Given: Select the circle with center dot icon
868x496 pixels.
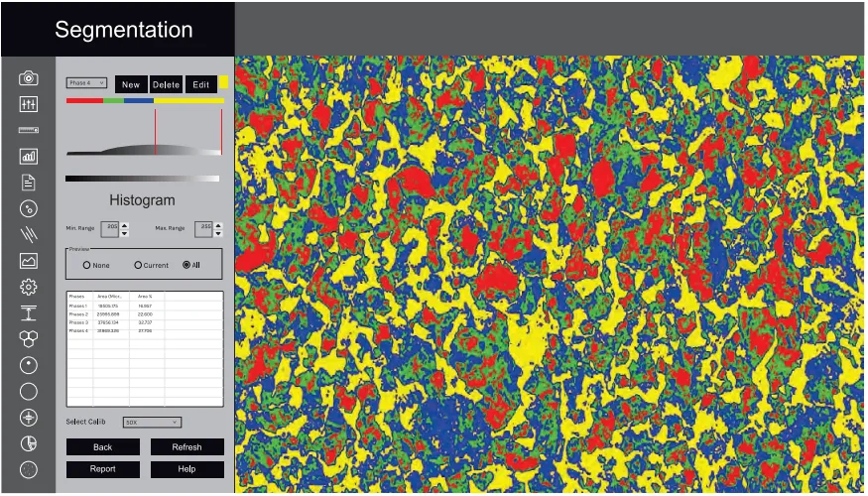Looking at the screenshot, I should coord(28,365).
